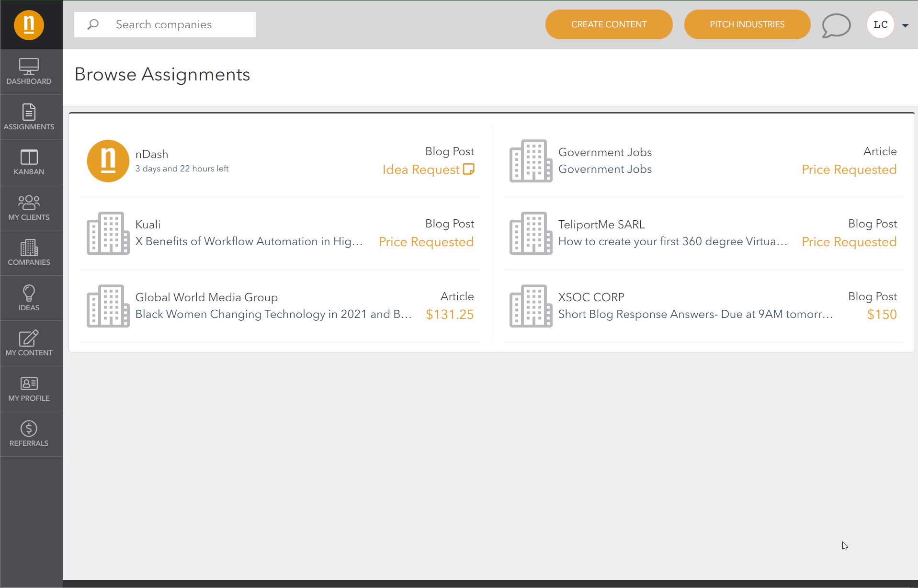Click the search magnifier icon
Image resolution: width=918 pixels, height=588 pixels.
coord(93,24)
